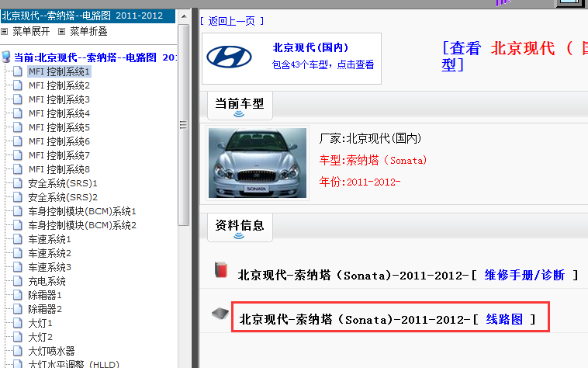Click the computer icon at tree root
Screen dimensions: 588x368
(x=6, y=57)
